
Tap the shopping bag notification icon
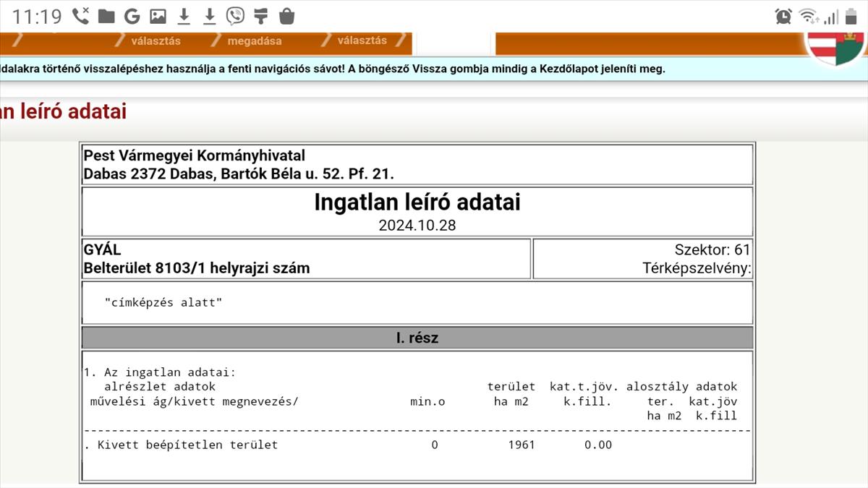(286, 16)
